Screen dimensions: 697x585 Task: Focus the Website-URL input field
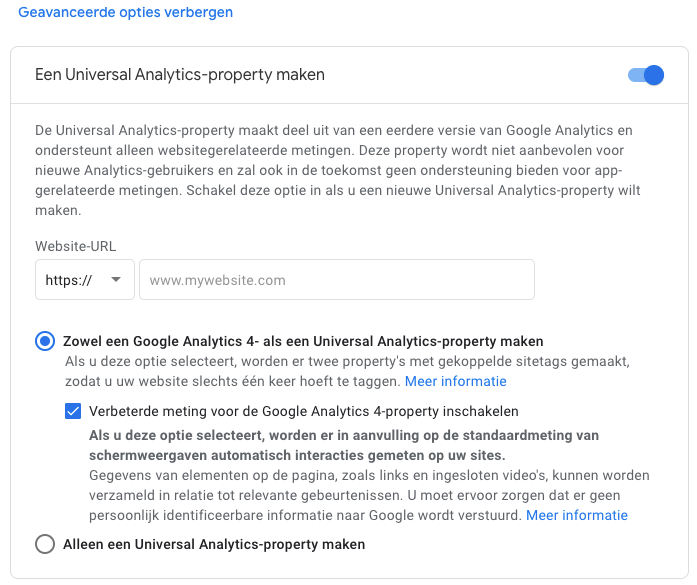click(337, 280)
